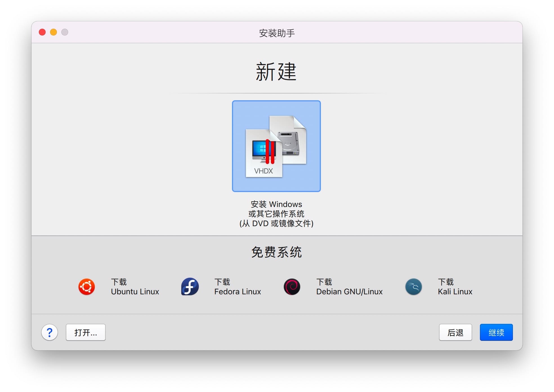This screenshot has height=392, width=554.
Task: Click the 安装助手 window title bar
Action: 277,33
